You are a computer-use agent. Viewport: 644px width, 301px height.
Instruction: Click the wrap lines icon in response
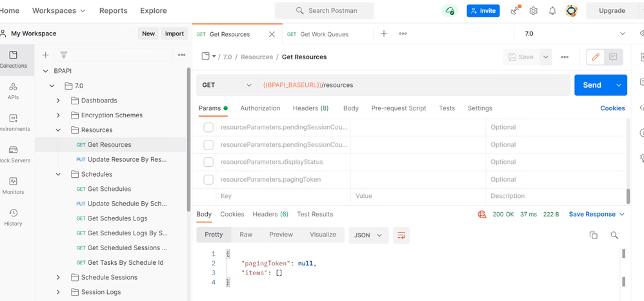coord(401,235)
